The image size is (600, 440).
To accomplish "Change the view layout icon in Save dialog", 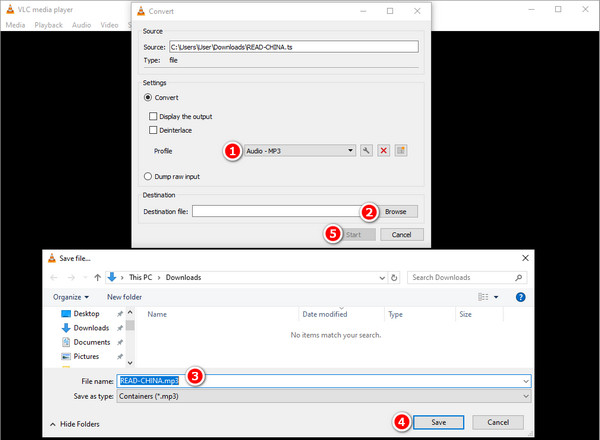I will pyautogui.click(x=483, y=297).
